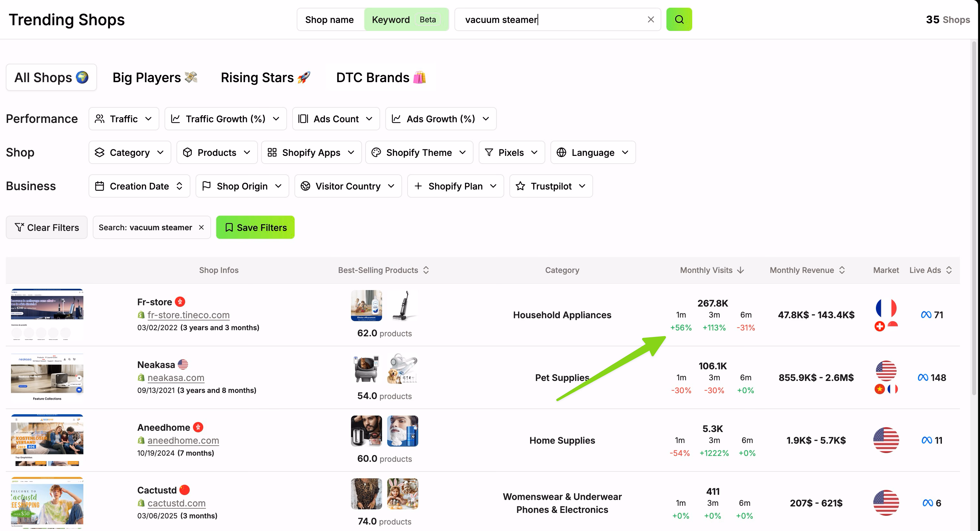This screenshot has height=531, width=980.
Task: Click the China flag badge next to Cactustd
Action: (x=185, y=490)
